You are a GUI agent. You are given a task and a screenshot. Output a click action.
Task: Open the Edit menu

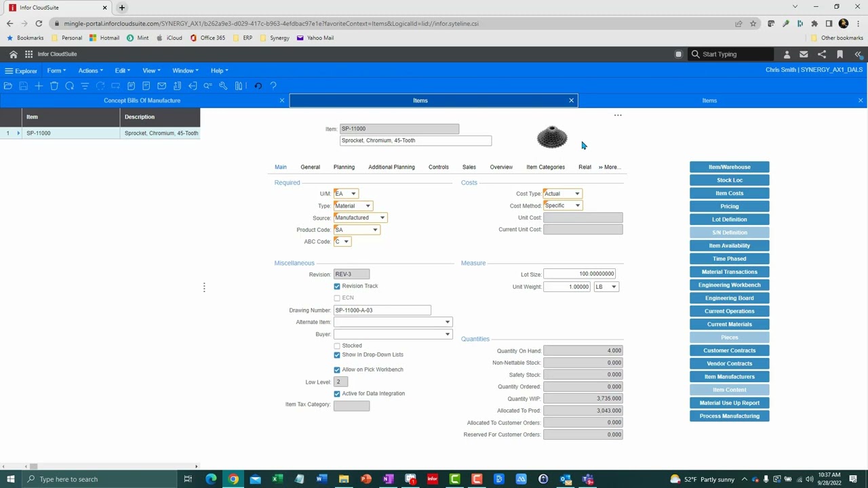click(x=122, y=70)
